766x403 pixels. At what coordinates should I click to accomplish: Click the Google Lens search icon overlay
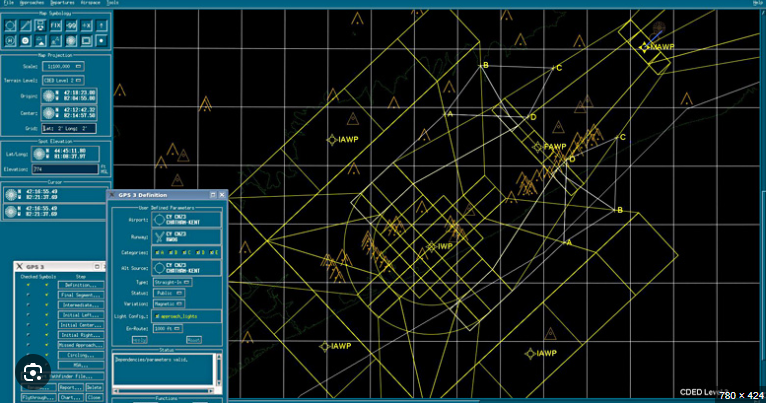[x=32, y=373]
